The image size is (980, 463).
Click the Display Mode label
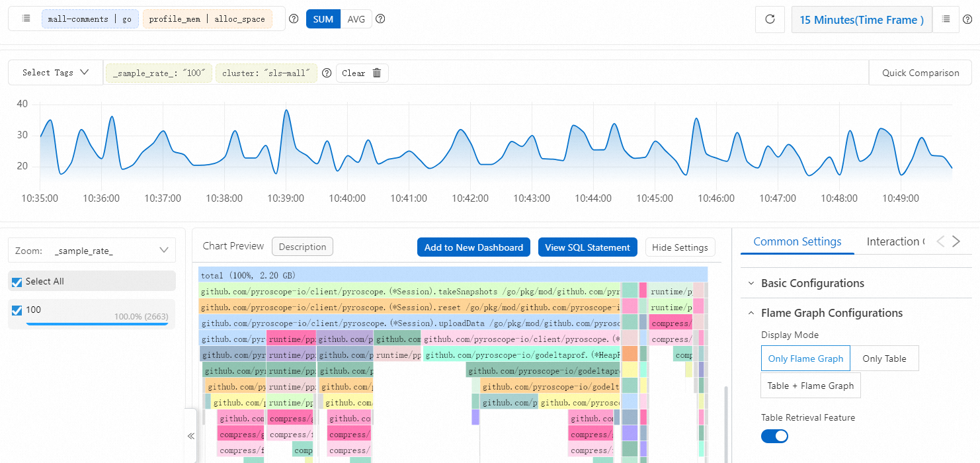click(x=790, y=335)
